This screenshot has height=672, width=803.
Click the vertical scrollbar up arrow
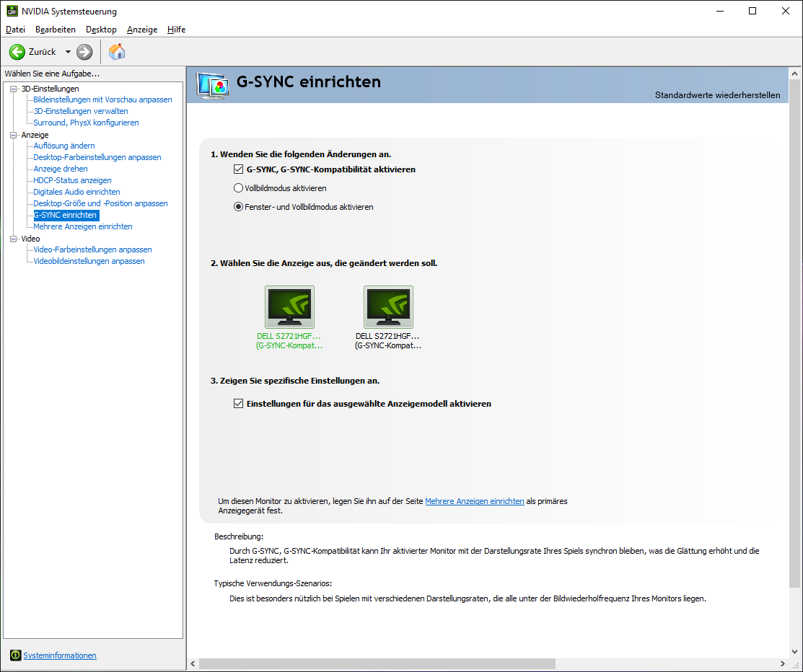794,74
